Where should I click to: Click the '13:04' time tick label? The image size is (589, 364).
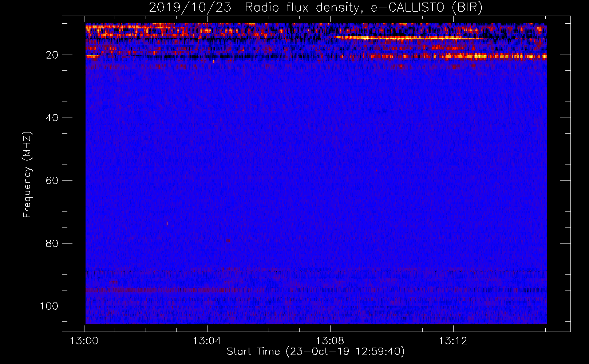(207, 341)
